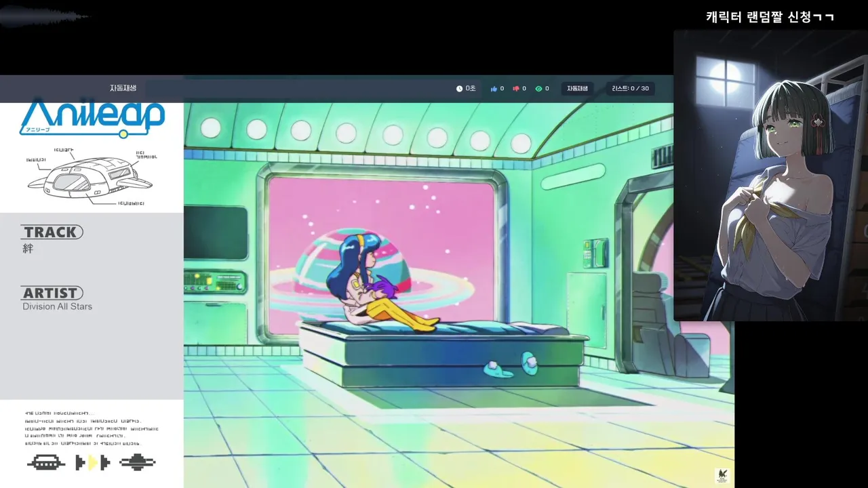Click the audio waveform at top left

click(x=45, y=16)
